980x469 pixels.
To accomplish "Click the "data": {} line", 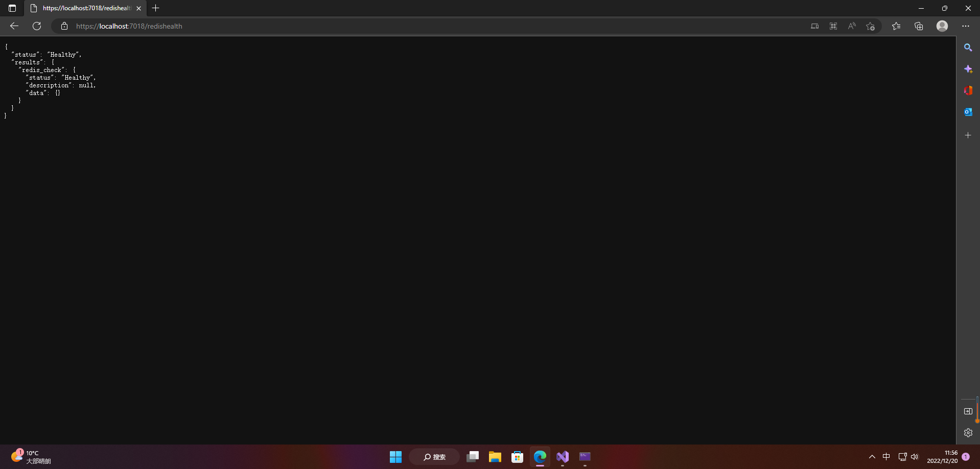I will tap(43, 93).
